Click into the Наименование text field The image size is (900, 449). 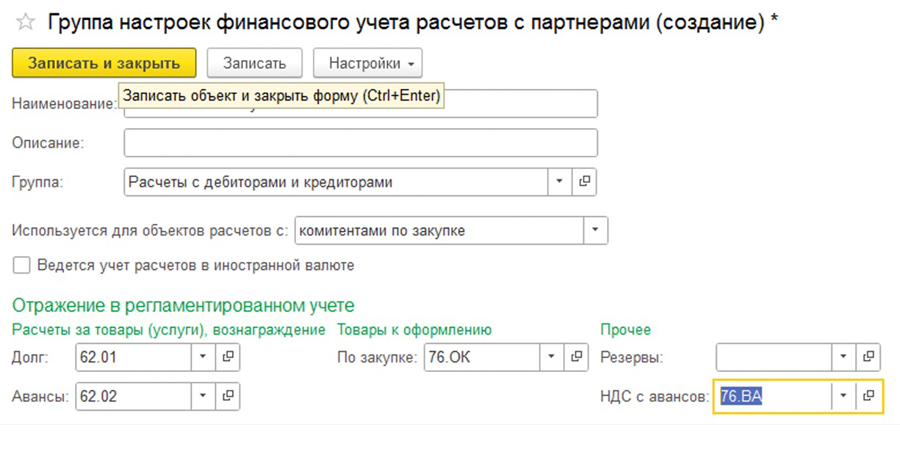click(520, 104)
